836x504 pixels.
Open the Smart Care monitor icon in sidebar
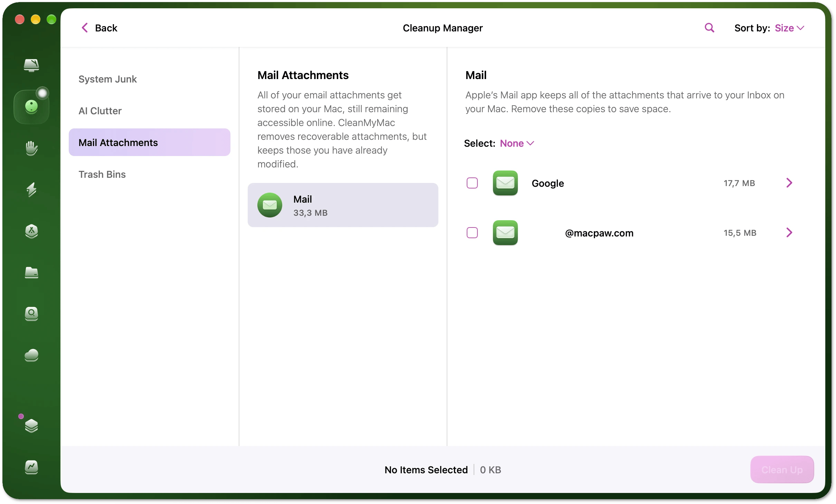31,65
